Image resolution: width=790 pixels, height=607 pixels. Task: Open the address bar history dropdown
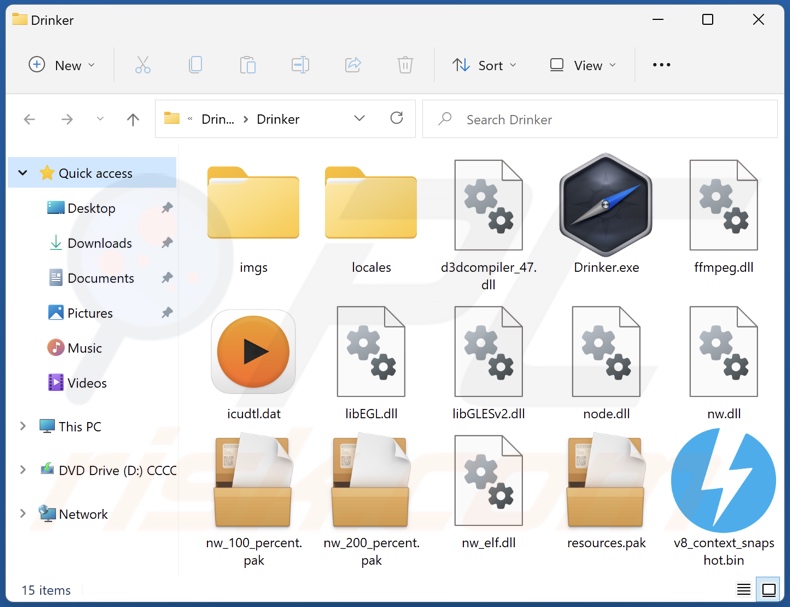tap(359, 119)
